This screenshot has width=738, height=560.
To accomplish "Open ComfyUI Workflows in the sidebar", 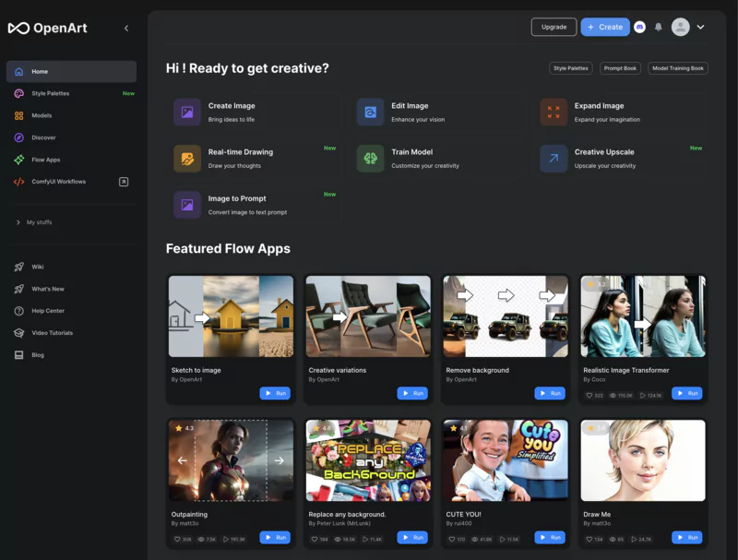I will tap(59, 182).
